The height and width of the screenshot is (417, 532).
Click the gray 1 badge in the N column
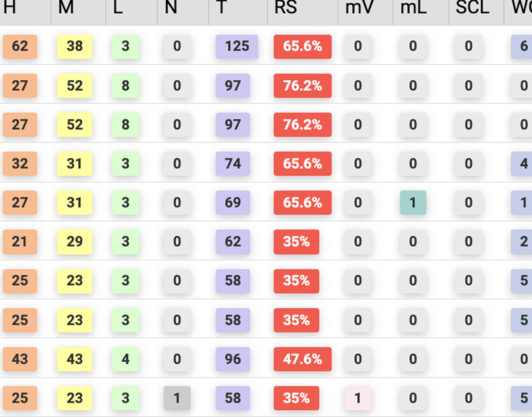[x=177, y=398]
